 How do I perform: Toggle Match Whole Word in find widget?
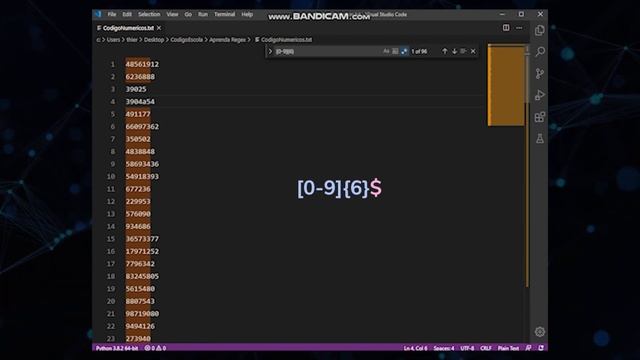[395, 51]
